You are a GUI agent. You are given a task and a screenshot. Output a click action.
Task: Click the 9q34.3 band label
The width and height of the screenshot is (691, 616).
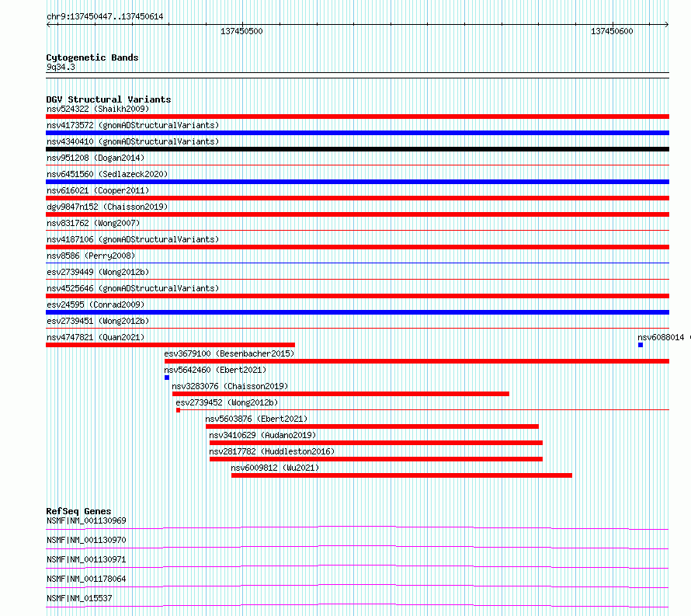(x=61, y=67)
